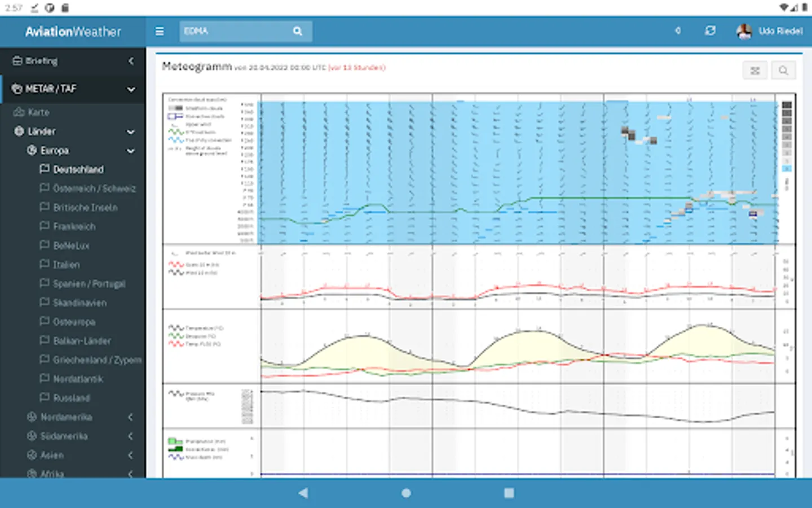The image size is (812, 508).
Task: Select Deutschland in the sidebar
Action: (x=78, y=169)
